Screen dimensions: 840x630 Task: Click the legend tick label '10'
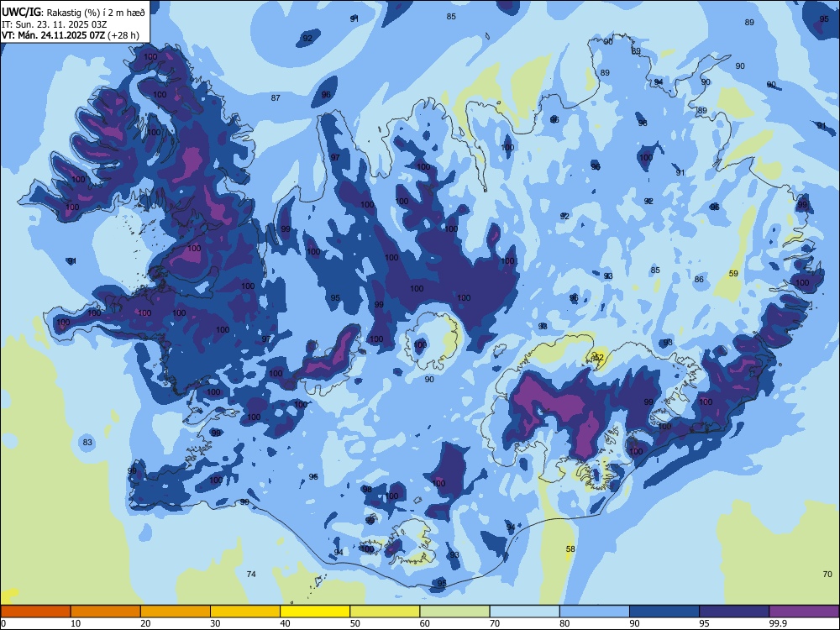[x=76, y=623]
